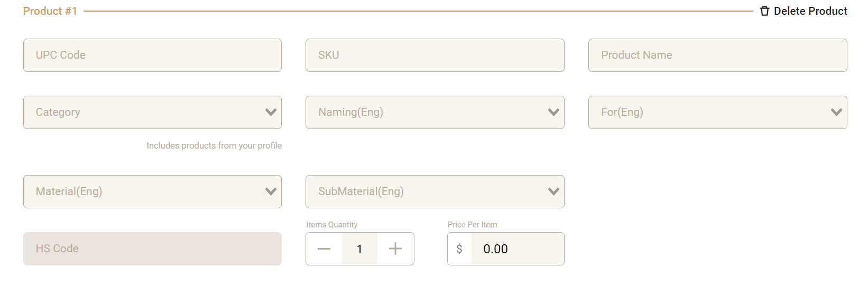The width and height of the screenshot is (868, 285).
Task: Select the Product Name text box
Action: click(x=717, y=55)
